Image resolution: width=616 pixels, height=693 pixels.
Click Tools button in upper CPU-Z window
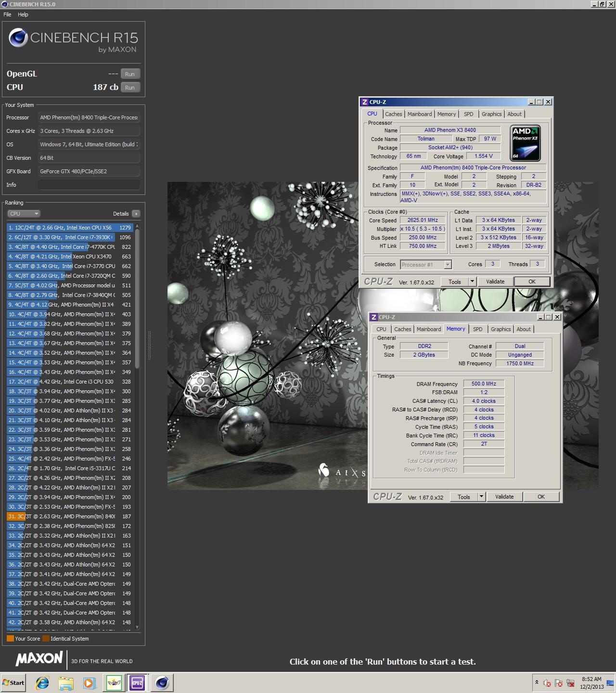tap(454, 282)
